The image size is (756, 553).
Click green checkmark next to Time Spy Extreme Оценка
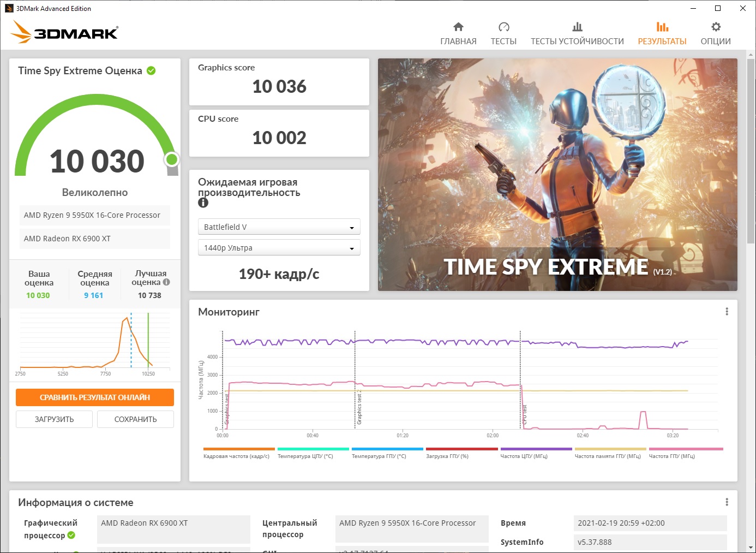point(151,70)
